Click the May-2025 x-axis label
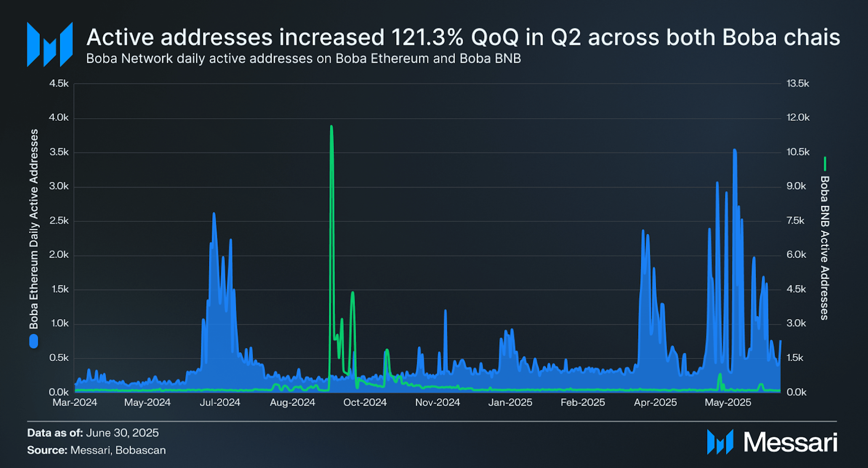 point(728,402)
